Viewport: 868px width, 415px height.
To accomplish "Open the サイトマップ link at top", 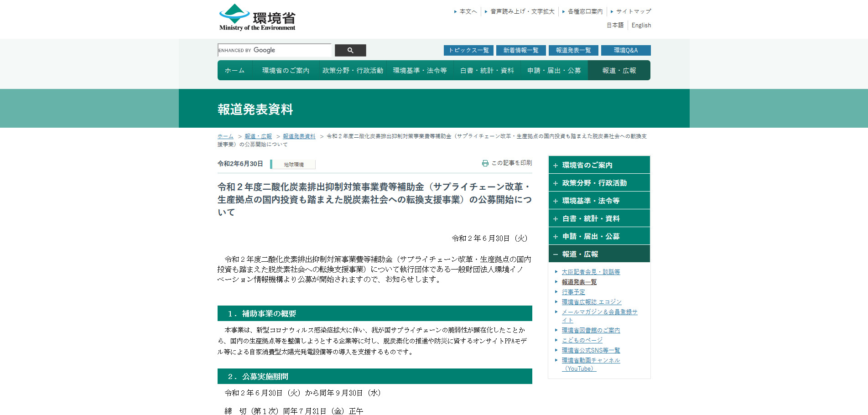I will pos(633,11).
